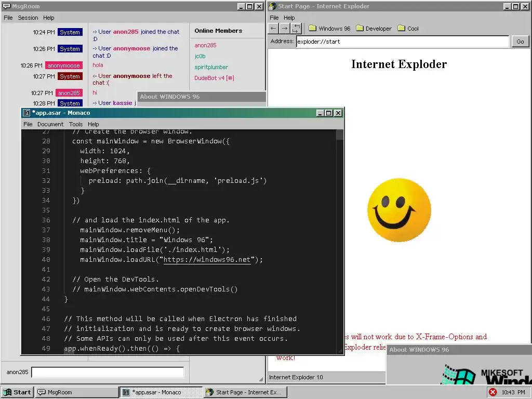This screenshot has width=532, height=399.
Task: Click the 'app.whenReady().then' line in Monaco
Action: click(x=122, y=349)
